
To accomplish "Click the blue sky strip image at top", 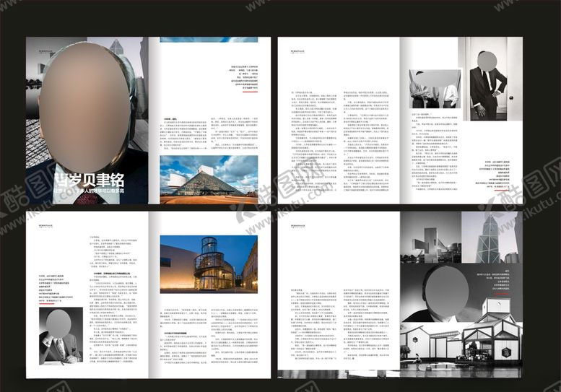I will point(208,40).
